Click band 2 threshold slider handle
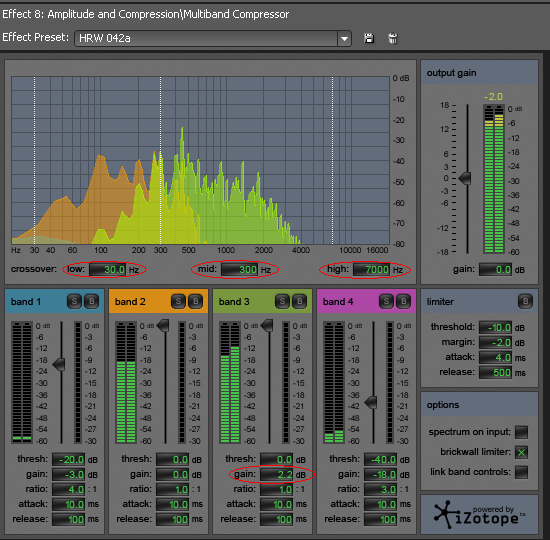The height and width of the screenshot is (540, 550). point(163,326)
